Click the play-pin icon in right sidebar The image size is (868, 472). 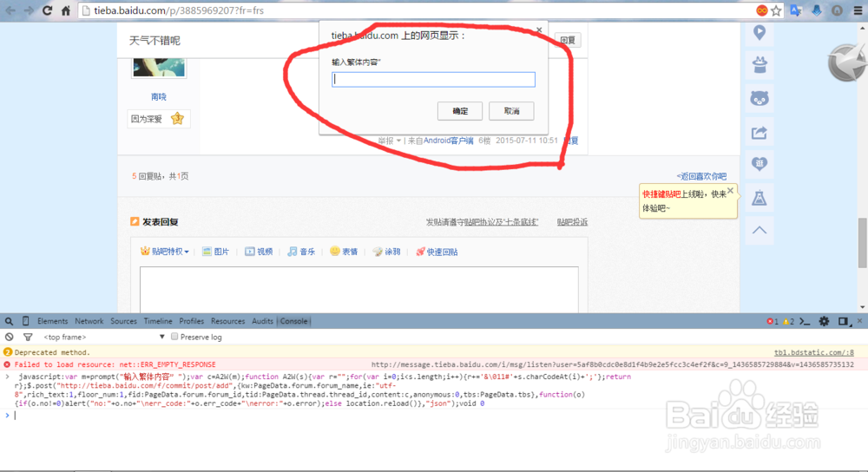pyautogui.click(x=759, y=33)
